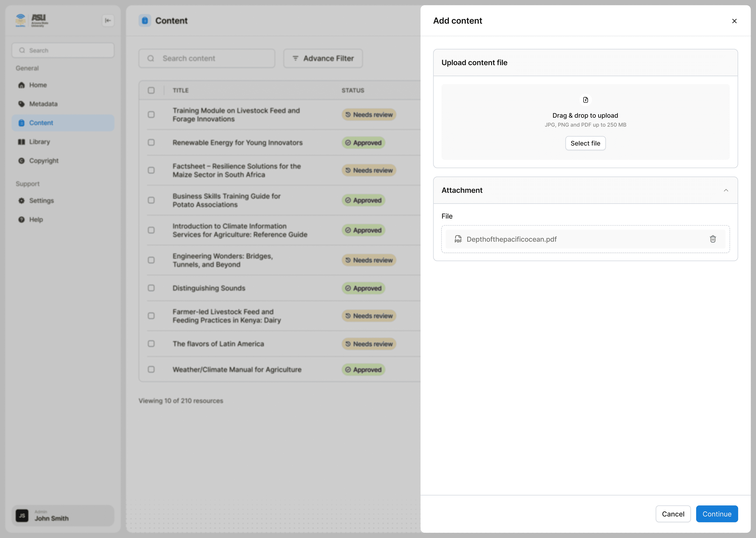Go to Library in the sidebar
The width and height of the screenshot is (756, 538).
tap(39, 142)
